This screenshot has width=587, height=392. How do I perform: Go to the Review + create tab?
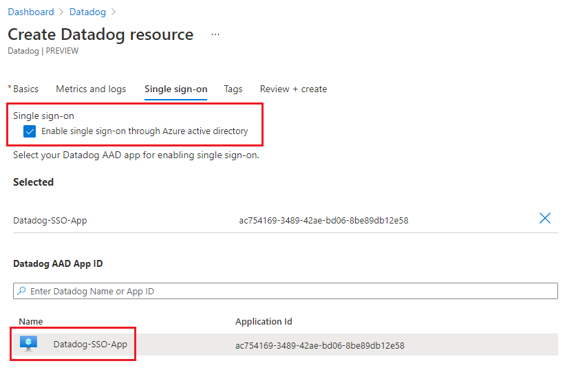293,89
